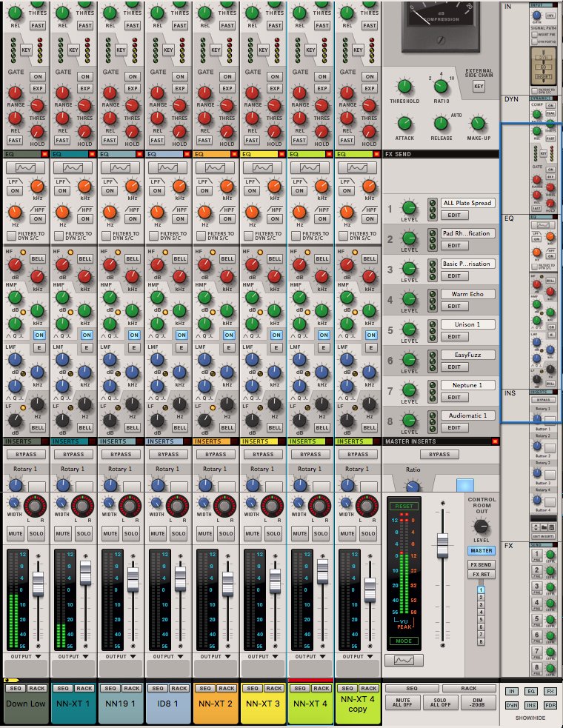Image resolution: width=563 pixels, height=728 pixels.
Task: Open the Output dropdown on NN-XT 2 channel
Action: point(216,656)
